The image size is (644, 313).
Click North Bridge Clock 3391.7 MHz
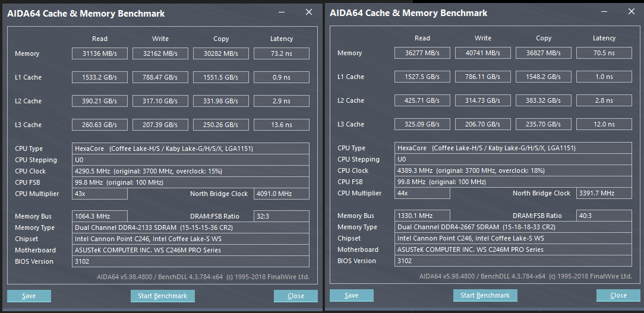click(604, 193)
